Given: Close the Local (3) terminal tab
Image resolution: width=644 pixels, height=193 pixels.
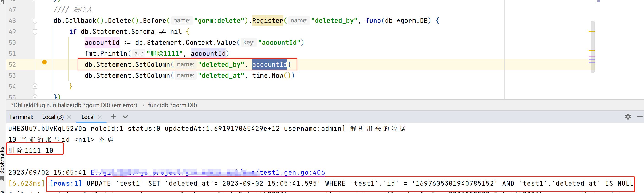Looking at the screenshot, I should [x=69, y=117].
